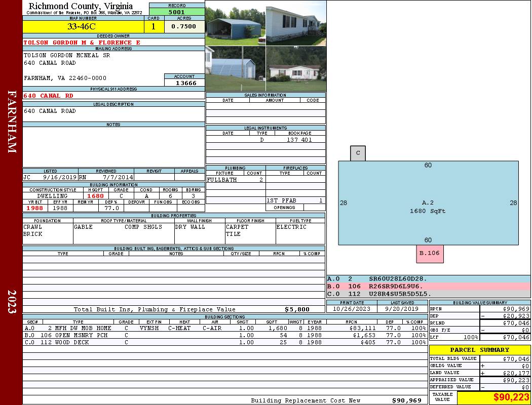This screenshot has width=532, height=405.
Task: Select red TAXABLE VALUE $90,223
Action: point(511,397)
